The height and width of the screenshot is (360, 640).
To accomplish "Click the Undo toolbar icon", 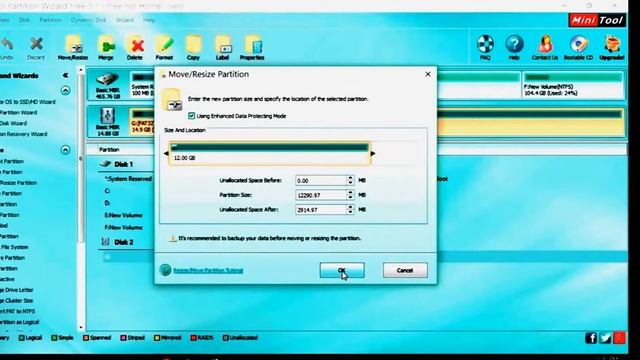I will (7, 44).
